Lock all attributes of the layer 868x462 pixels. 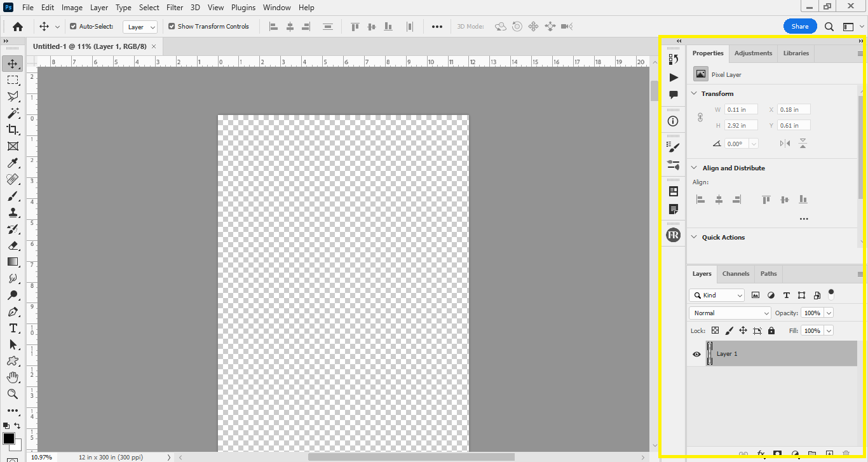771,331
